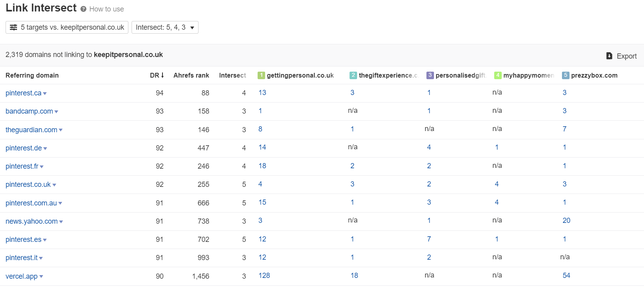
Task: Expand the pinterest.es dropdown arrow
Action: point(45,240)
